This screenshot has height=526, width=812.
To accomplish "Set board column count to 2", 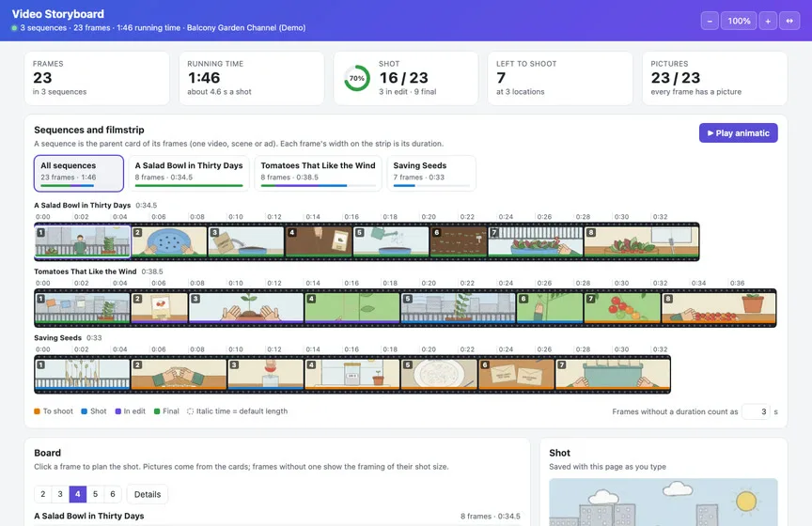I will click(x=43, y=494).
